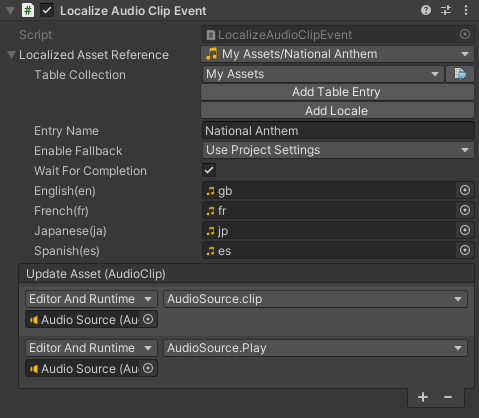Viewport: 479px width, 418px height.
Task: Click the Wait For Completion label
Action: 90,171
